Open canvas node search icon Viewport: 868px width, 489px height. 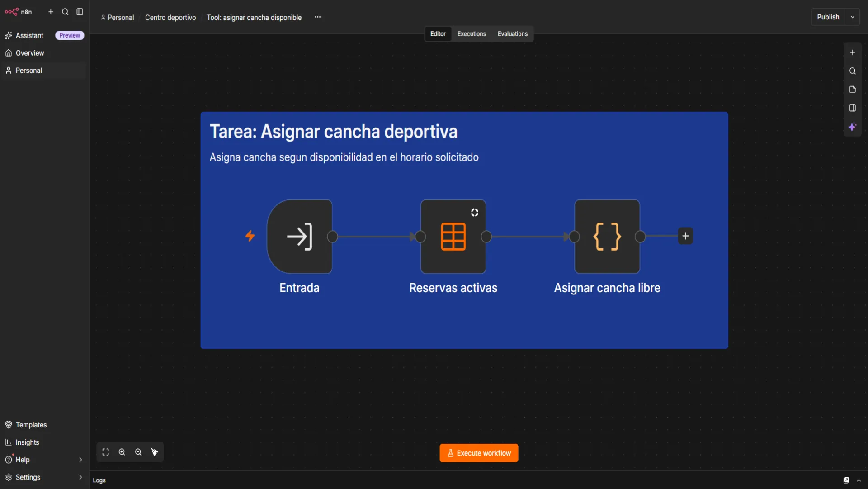click(x=853, y=71)
